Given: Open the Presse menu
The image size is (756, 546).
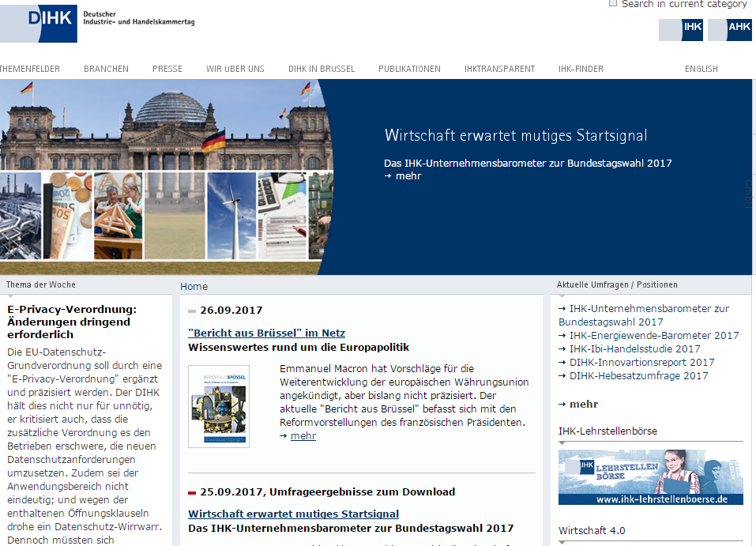Looking at the screenshot, I should coord(167,69).
